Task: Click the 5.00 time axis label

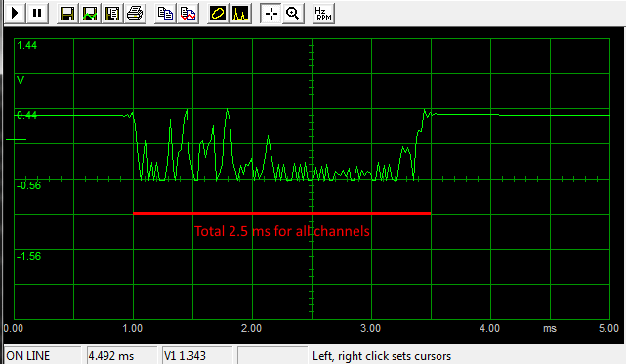Action: coord(608,328)
